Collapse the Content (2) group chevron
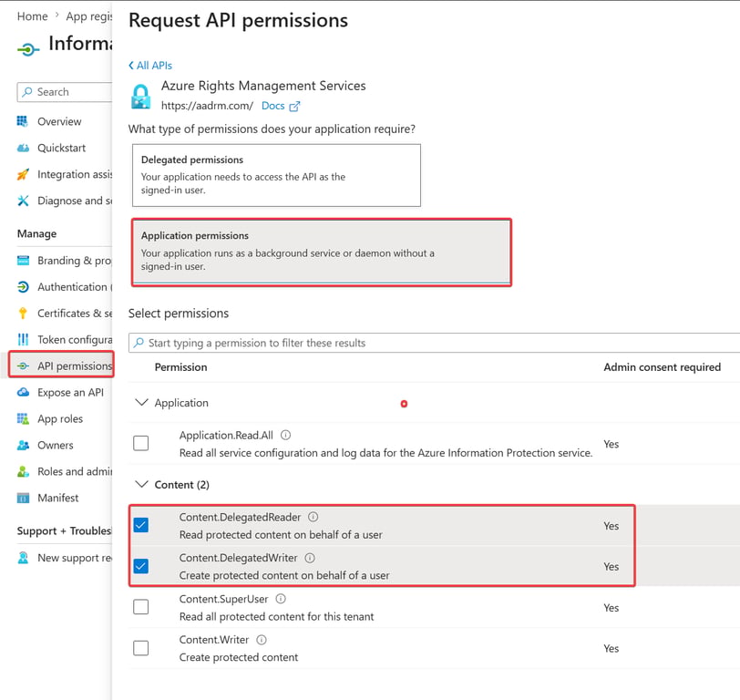The image size is (740, 700). (x=141, y=484)
